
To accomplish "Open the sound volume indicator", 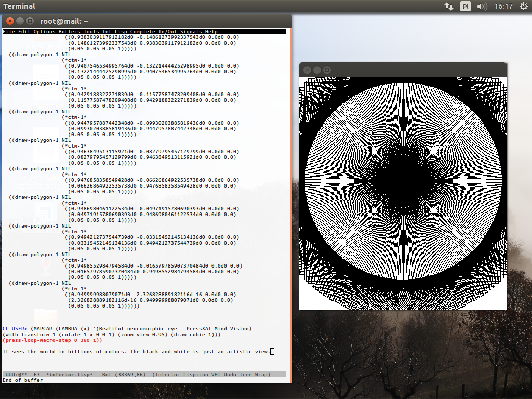I will 482,6.
